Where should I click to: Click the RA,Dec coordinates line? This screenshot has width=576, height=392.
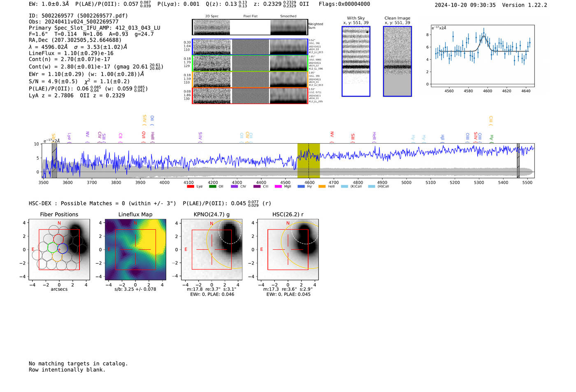coord(75,40)
